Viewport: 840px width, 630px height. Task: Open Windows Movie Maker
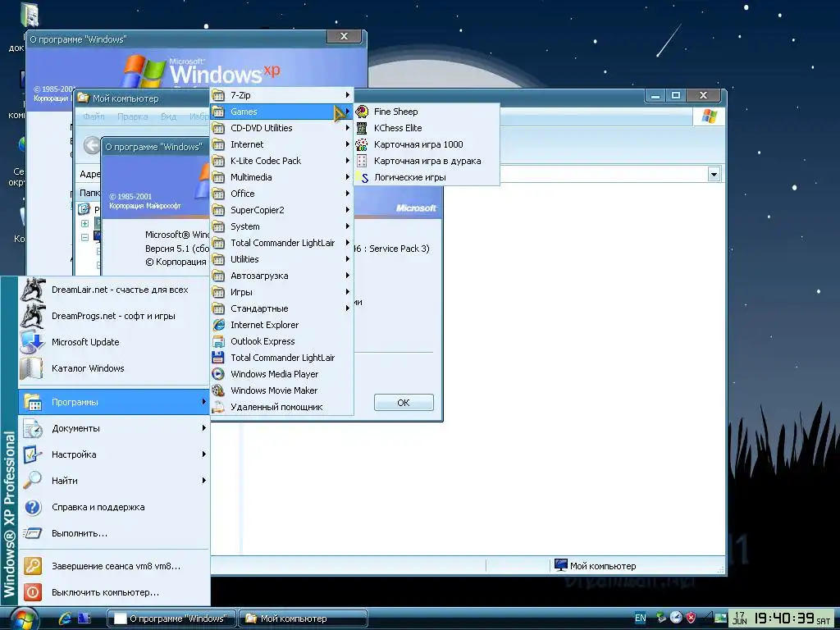[282, 390]
